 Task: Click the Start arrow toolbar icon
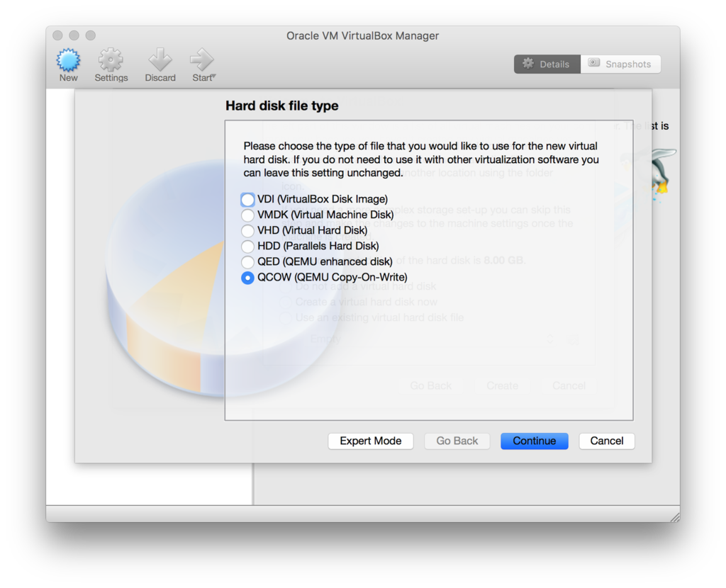[201, 61]
